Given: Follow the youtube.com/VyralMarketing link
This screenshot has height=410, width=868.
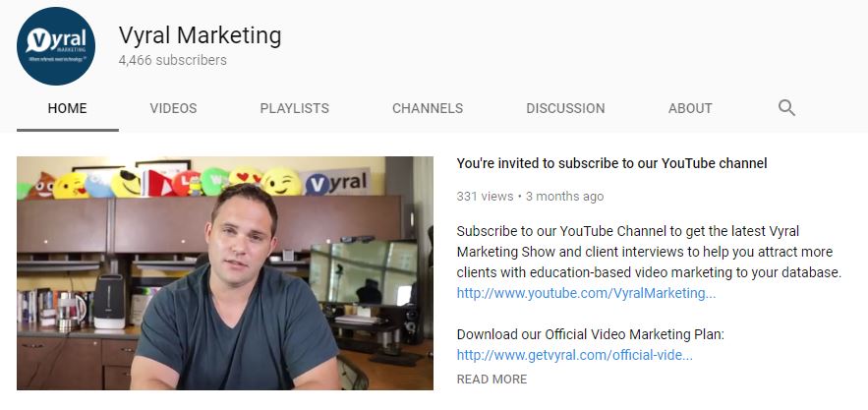Looking at the screenshot, I should pos(586,293).
